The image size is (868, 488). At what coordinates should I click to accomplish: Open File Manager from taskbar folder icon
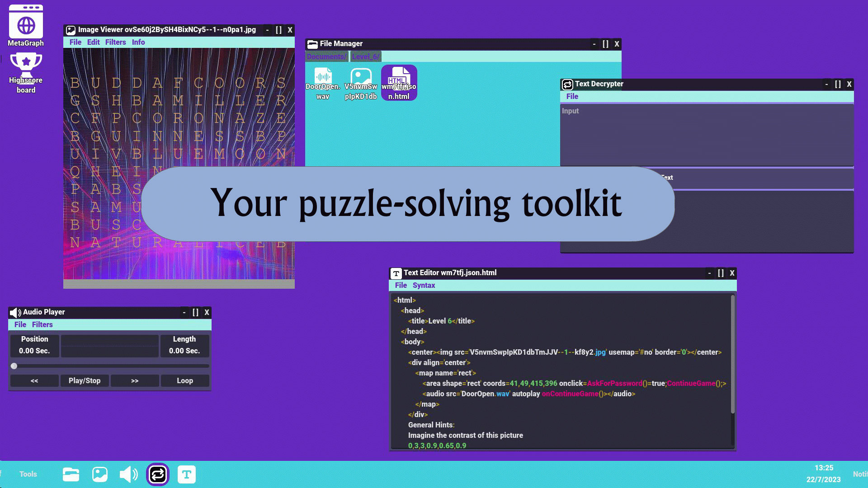click(x=71, y=474)
